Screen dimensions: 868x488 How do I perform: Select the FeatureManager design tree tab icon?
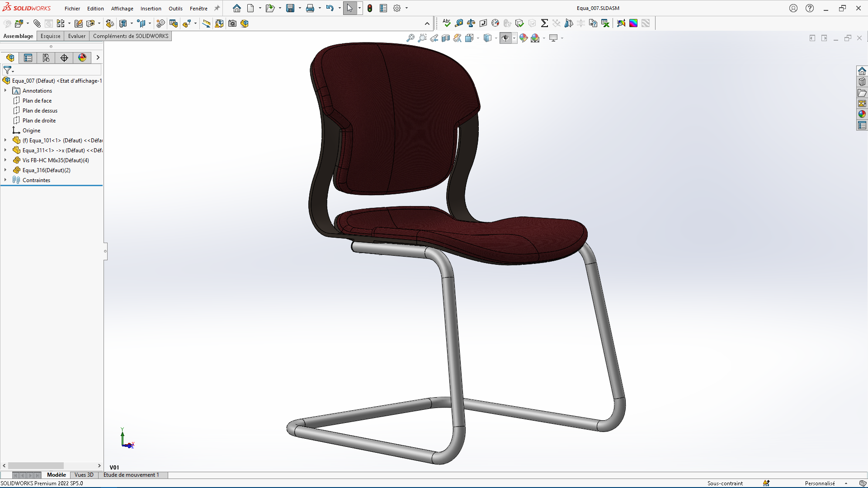(10, 58)
